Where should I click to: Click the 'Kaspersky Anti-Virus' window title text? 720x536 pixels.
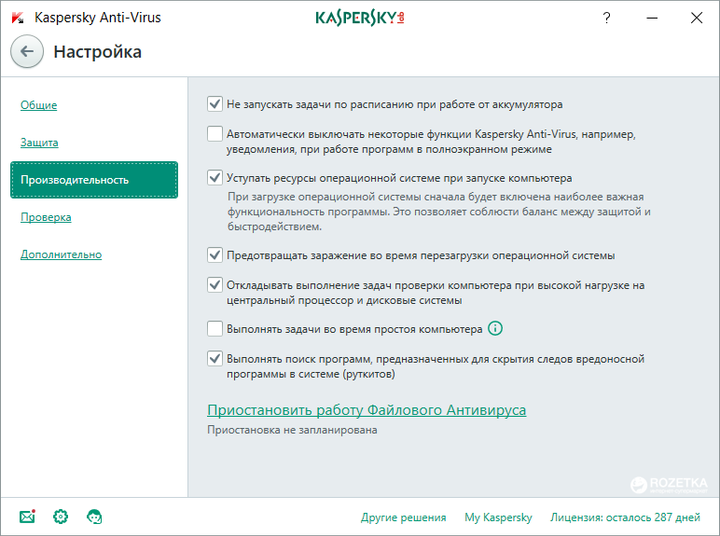tap(98, 17)
